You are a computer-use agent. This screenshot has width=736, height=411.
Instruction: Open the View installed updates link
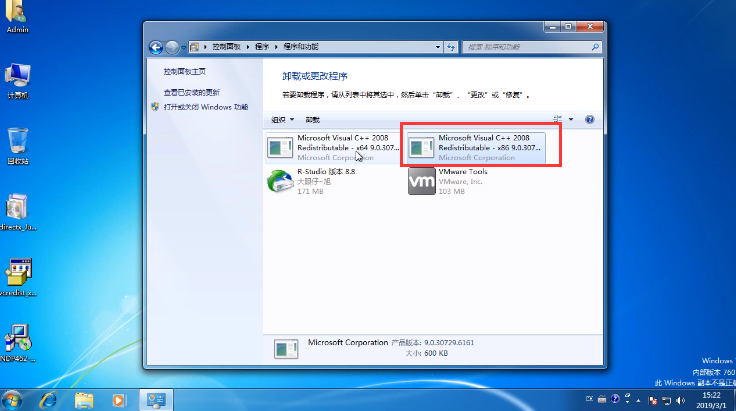[192, 92]
